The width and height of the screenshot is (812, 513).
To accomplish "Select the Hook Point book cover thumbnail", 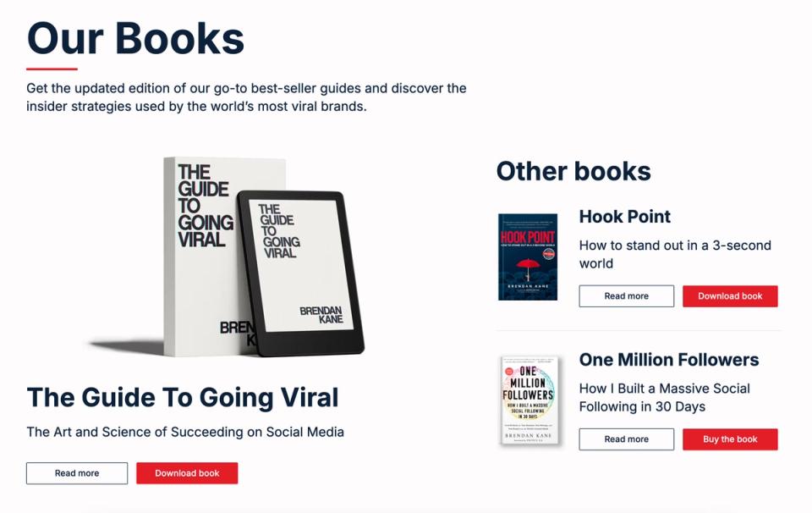I will pyautogui.click(x=528, y=257).
